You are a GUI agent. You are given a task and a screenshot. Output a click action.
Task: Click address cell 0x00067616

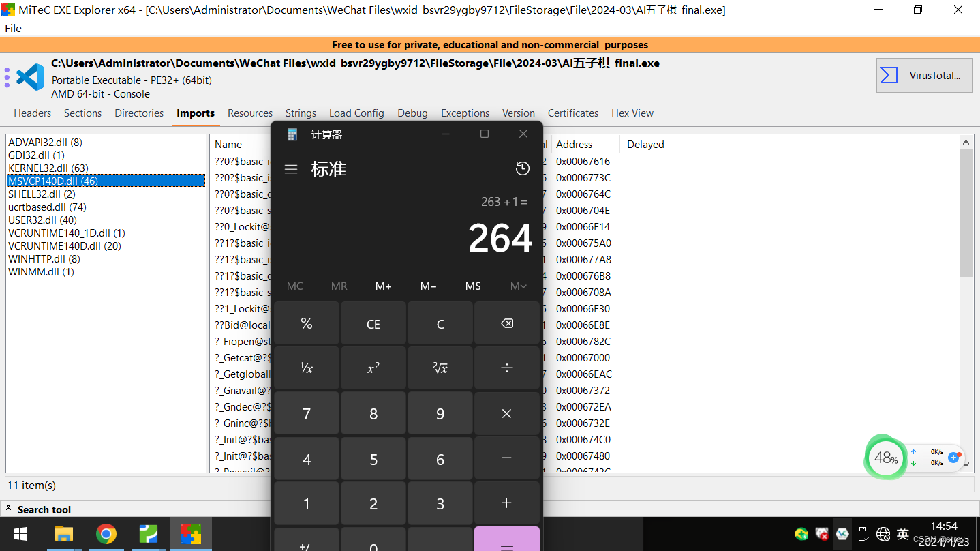(583, 162)
